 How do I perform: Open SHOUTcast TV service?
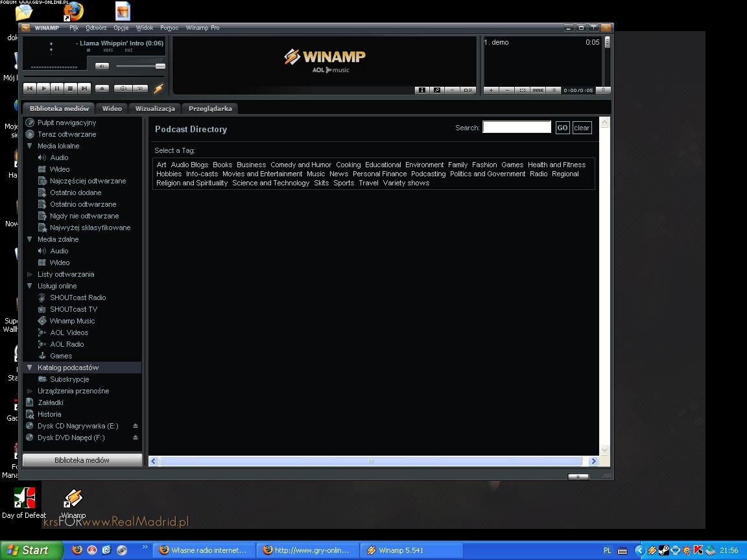pos(73,309)
